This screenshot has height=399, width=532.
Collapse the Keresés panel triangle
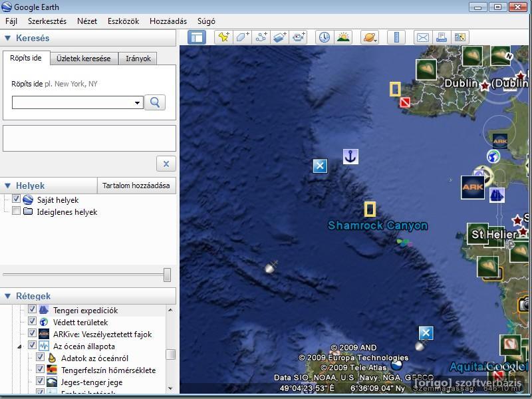coord(8,38)
